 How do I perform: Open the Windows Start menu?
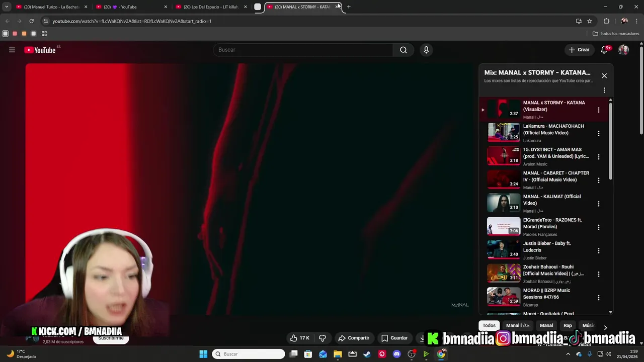tap(203, 354)
